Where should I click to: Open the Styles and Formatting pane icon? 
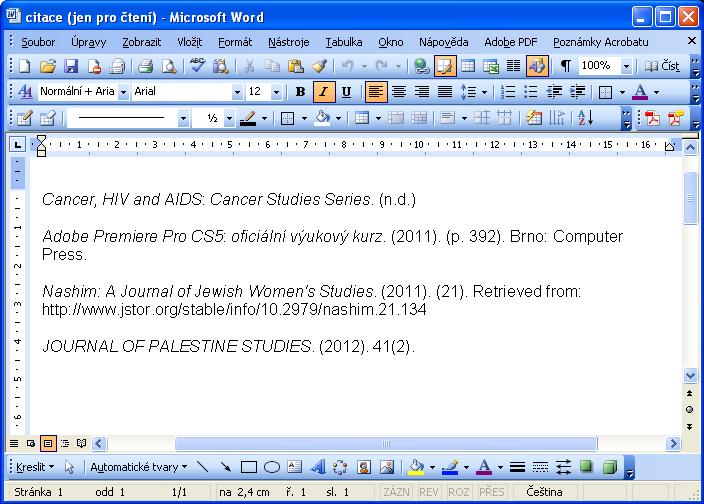tap(25, 92)
